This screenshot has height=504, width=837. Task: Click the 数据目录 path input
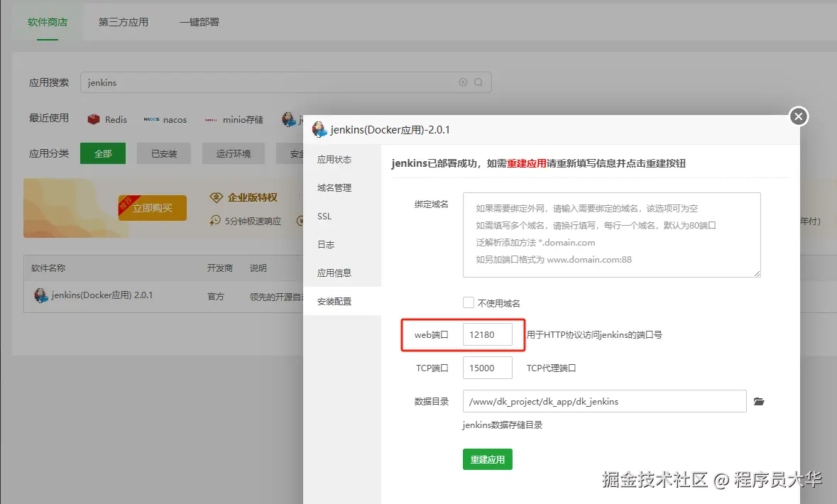604,401
